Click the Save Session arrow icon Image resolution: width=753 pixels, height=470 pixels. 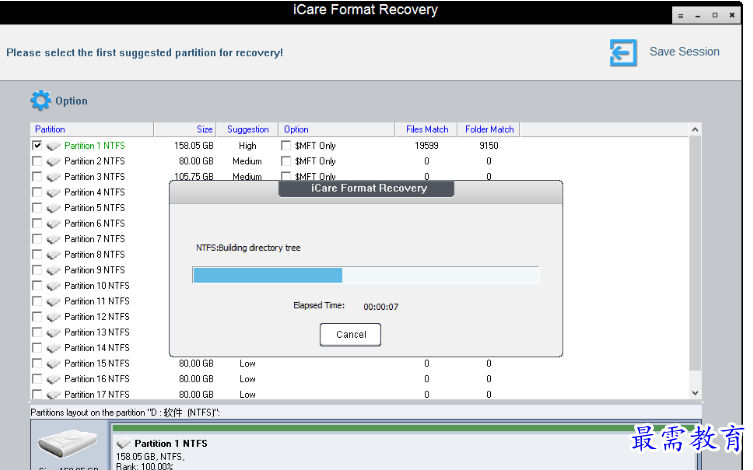point(623,52)
